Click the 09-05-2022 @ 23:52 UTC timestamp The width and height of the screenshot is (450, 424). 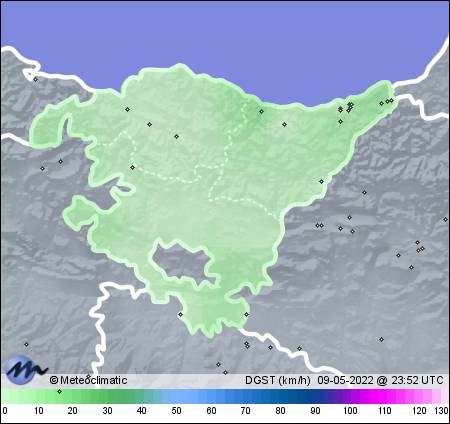pyautogui.click(x=380, y=380)
